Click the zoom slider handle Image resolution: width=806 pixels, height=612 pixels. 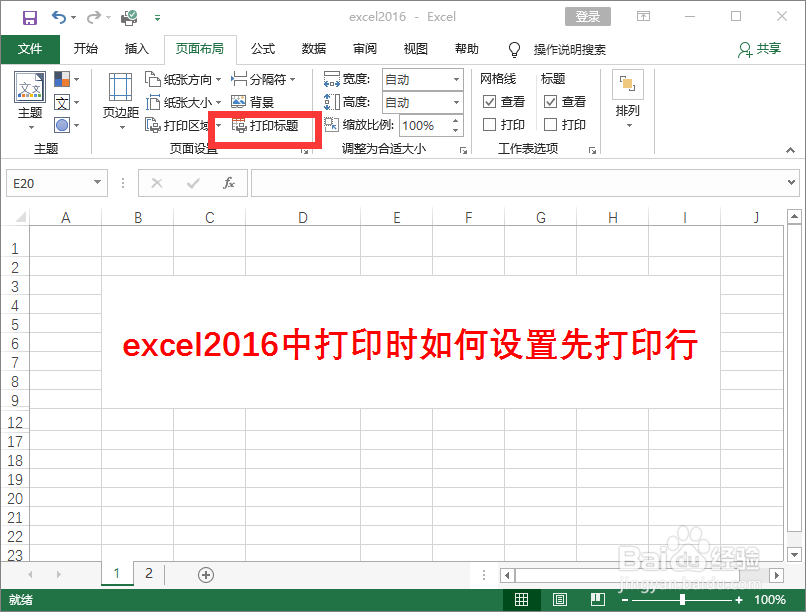tap(682, 599)
